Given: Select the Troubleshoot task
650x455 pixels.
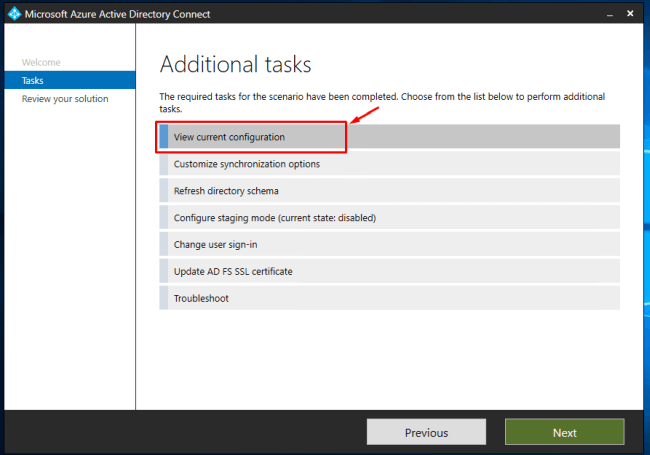Looking at the screenshot, I should click(390, 298).
